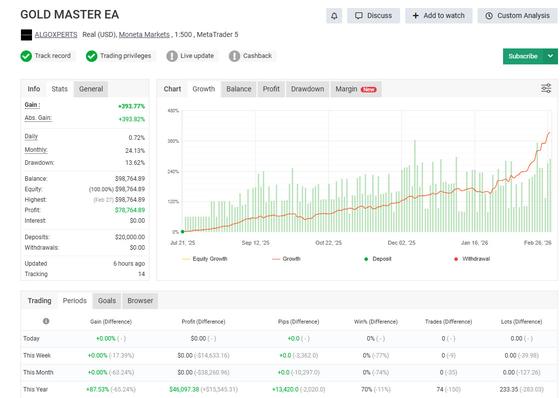The width and height of the screenshot is (560, 398).
Task: Switch to the Stats tab
Action: tap(59, 89)
